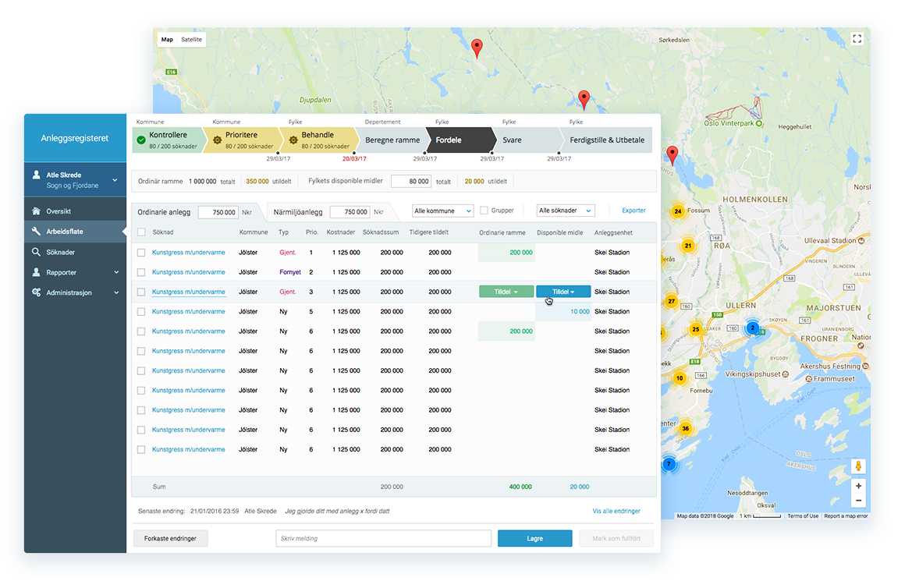Switch to the Närmiljöanlegg tab
Screen dimensions: 905x588
[296, 211]
